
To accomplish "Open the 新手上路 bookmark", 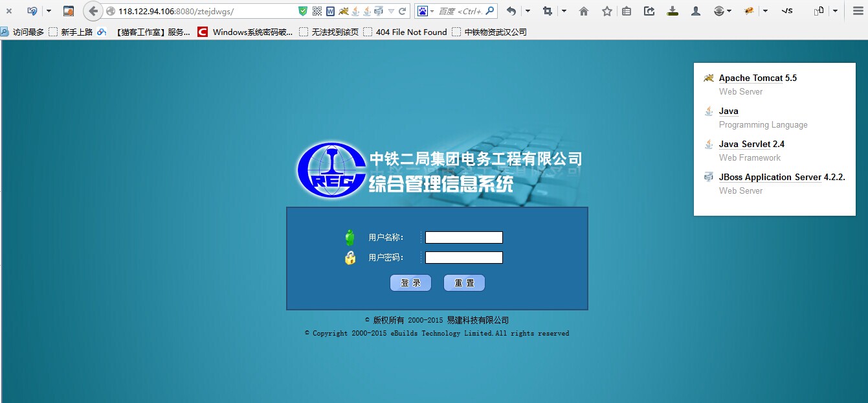I will tap(71, 32).
